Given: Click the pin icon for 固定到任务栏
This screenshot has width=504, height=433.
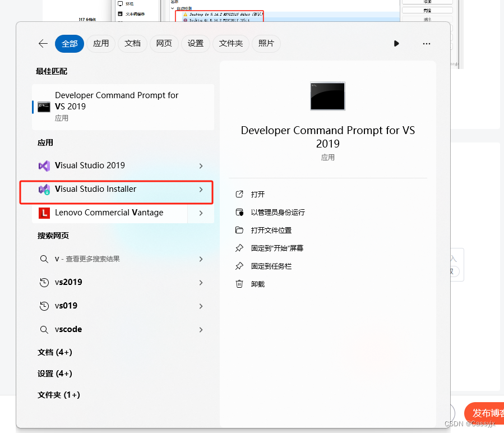Looking at the screenshot, I should pos(239,266).
